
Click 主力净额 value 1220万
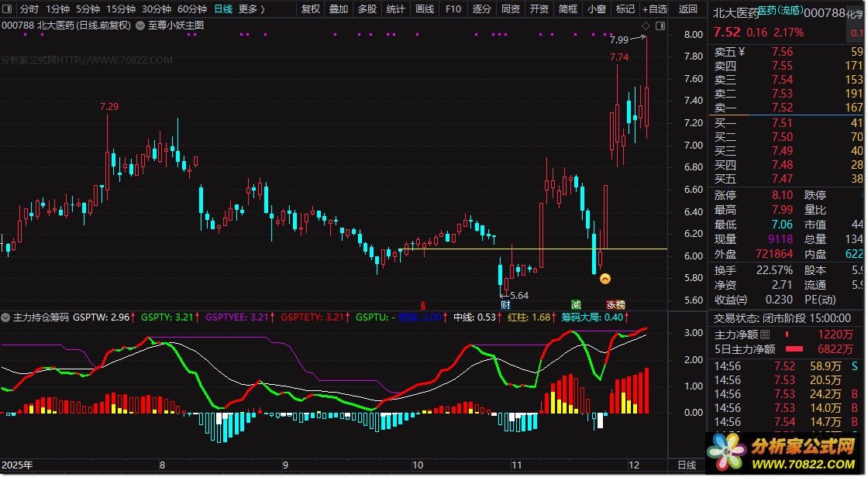click(x=835, y=335)
